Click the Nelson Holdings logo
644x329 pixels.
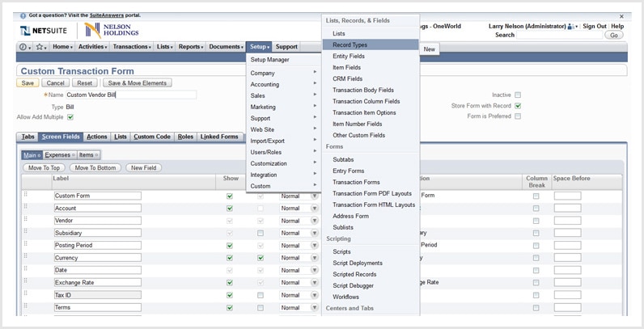pyautogui.click(x=112, y=30)
